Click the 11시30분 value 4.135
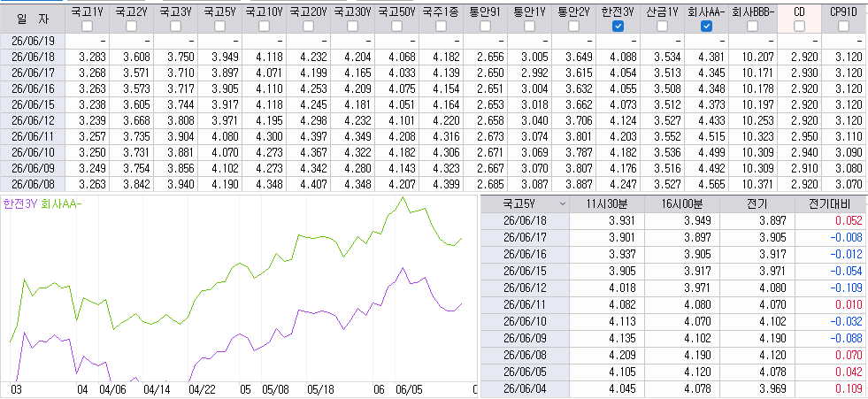The image size is (868, 399). coord(623,338)
